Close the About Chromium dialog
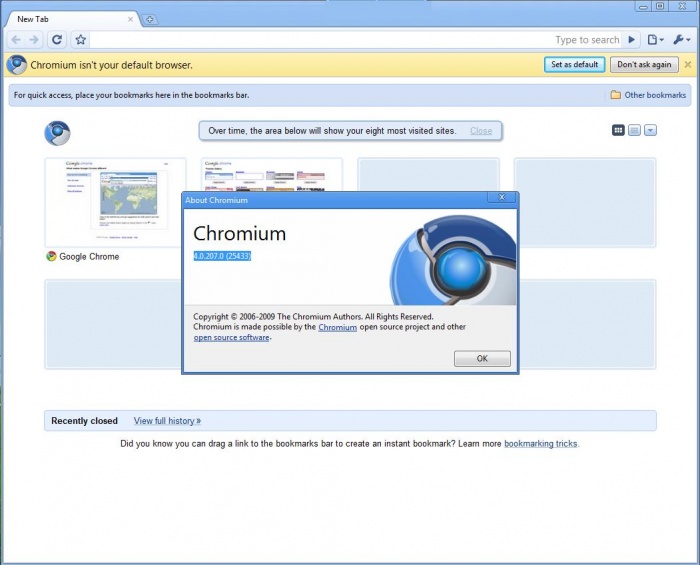The image size is (700, 565). coord(502,197)
